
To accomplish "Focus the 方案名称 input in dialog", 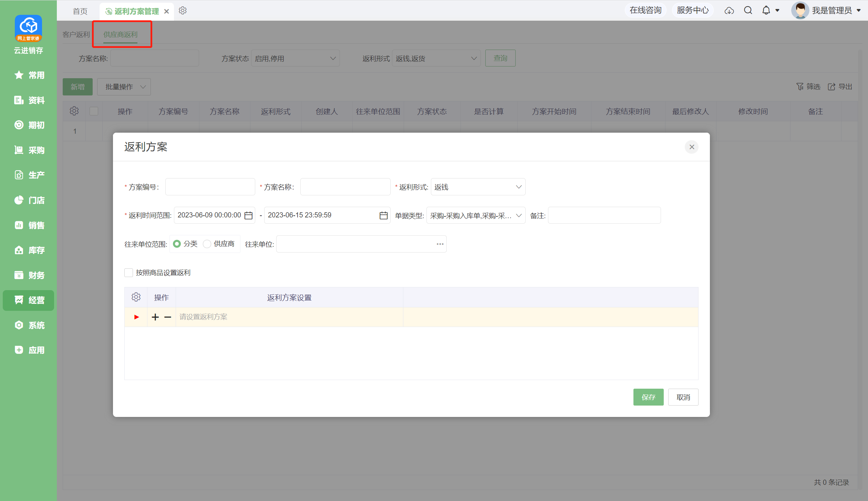I will click(345, 187).
